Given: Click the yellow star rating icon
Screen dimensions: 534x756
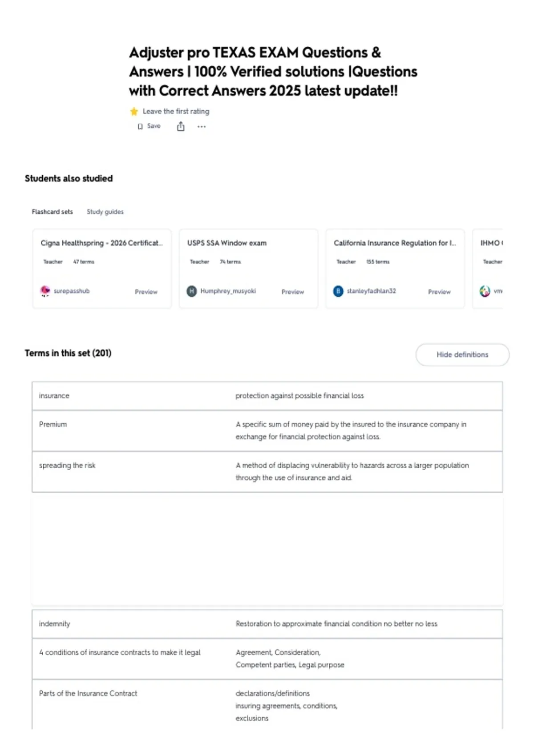Looking at the screenshot, I should pos(134,111).
